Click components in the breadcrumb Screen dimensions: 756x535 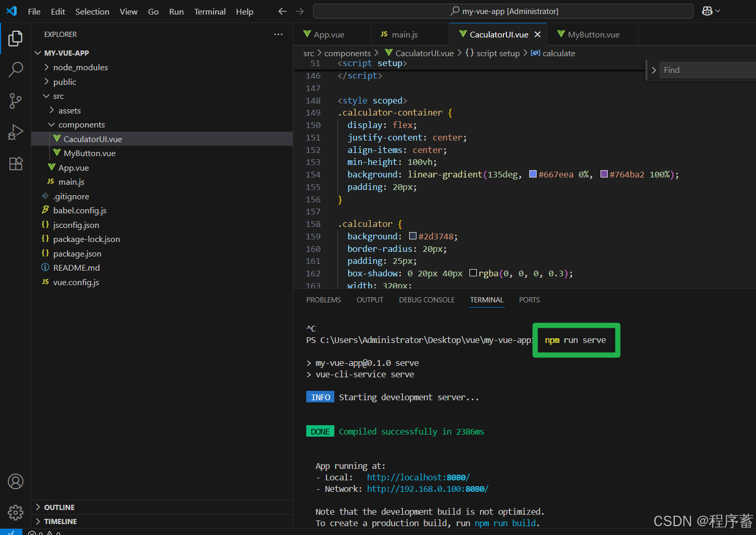pyautogui.click(x=347, y=53)
